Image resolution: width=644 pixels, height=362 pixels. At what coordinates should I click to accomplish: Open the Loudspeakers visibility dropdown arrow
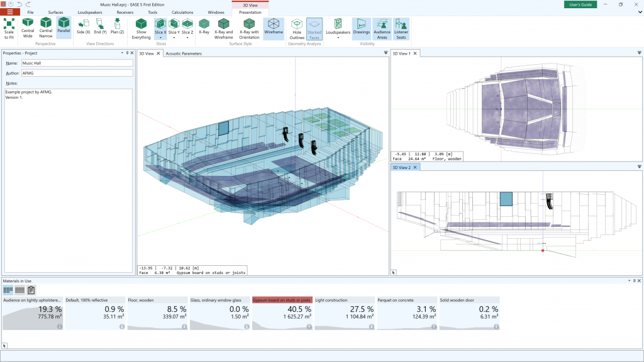pos(338,38)
